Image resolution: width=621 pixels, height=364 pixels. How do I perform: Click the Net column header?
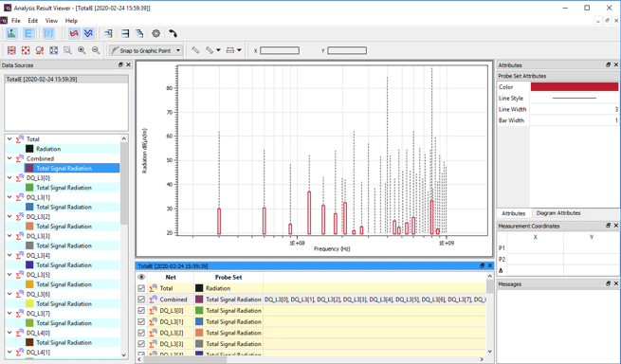pos(171,277)
